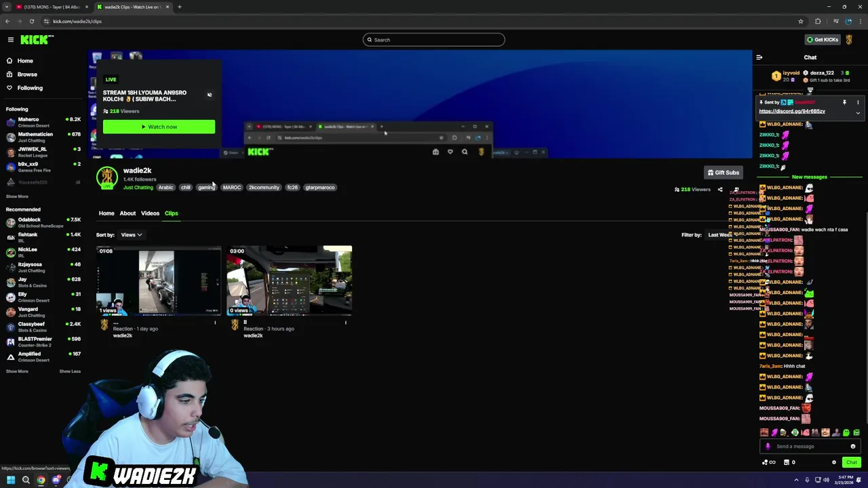Screen dimensions: 868x488
Task: Reload the page with refresh icon
Action: (x=31, y=21)
